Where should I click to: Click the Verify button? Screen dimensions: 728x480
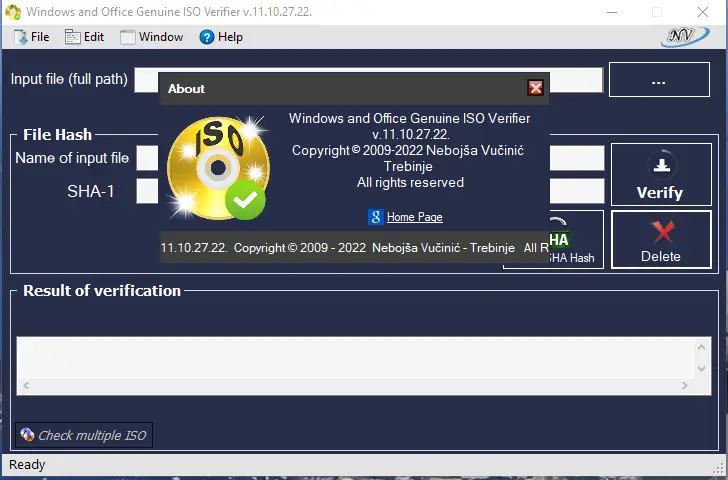[x=661, y=175]
